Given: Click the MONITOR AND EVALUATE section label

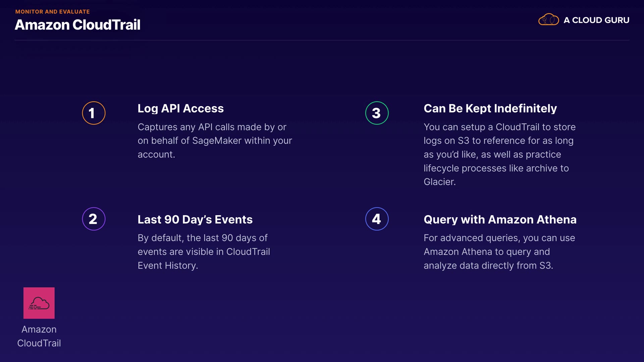Looking at the screenshot, I should pos(52,11).
